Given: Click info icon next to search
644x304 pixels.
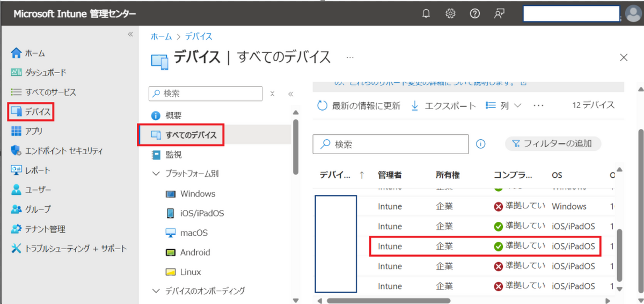Looking at the screenshot, I should (x=481, y=144).
